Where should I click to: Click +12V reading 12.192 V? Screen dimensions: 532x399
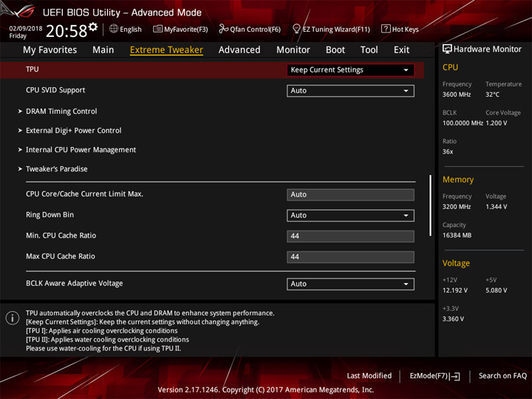click(x=454, y=290)
